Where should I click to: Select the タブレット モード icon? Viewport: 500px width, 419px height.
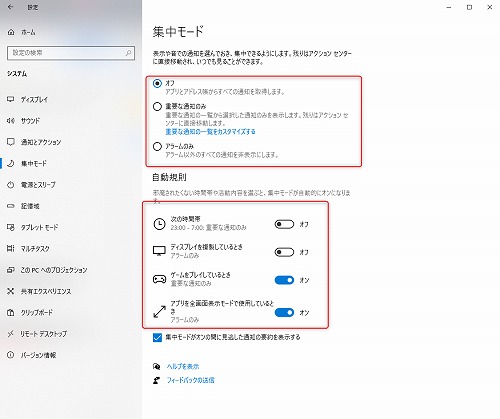tap(11, 227)
